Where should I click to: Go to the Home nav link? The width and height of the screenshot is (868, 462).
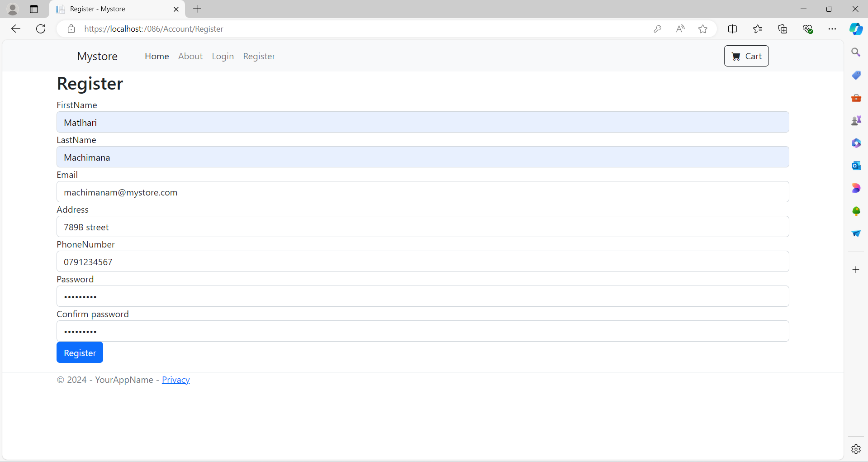[x=157, y=56]
